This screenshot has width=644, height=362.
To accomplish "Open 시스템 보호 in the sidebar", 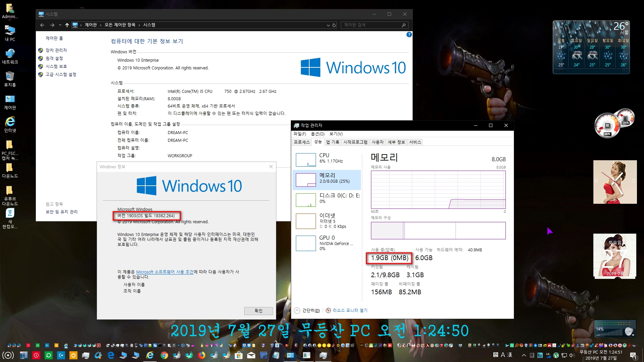I will tap(56, 66).
